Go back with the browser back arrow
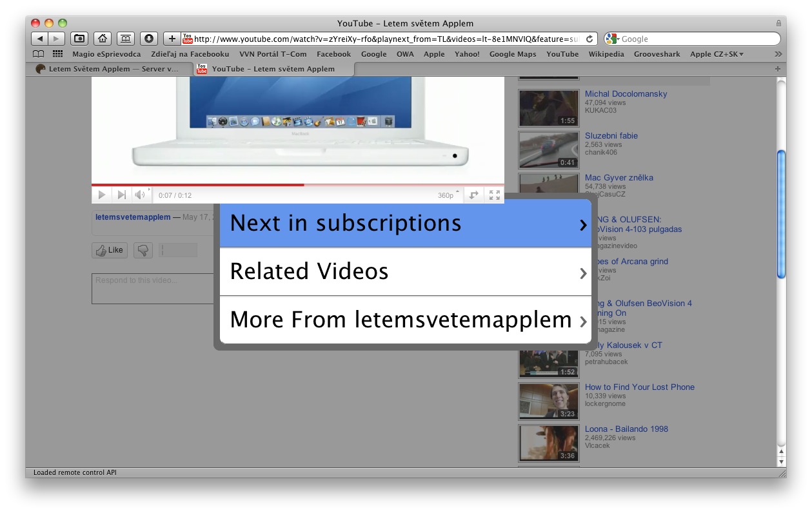Image resolution: width=812 pixels, height=513 pixels. (x=40, y=39)
